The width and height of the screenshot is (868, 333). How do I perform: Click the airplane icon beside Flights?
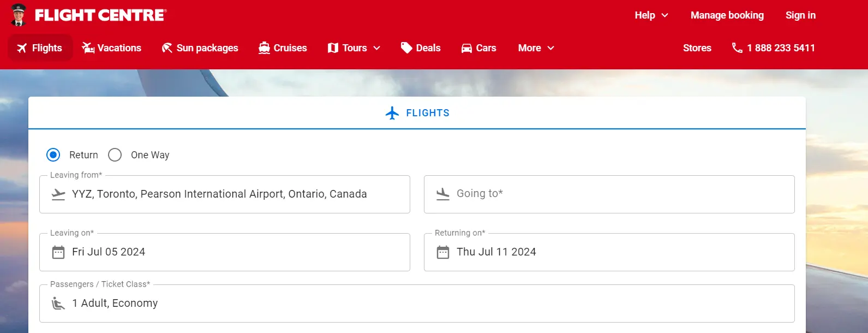tap(22, 48)
